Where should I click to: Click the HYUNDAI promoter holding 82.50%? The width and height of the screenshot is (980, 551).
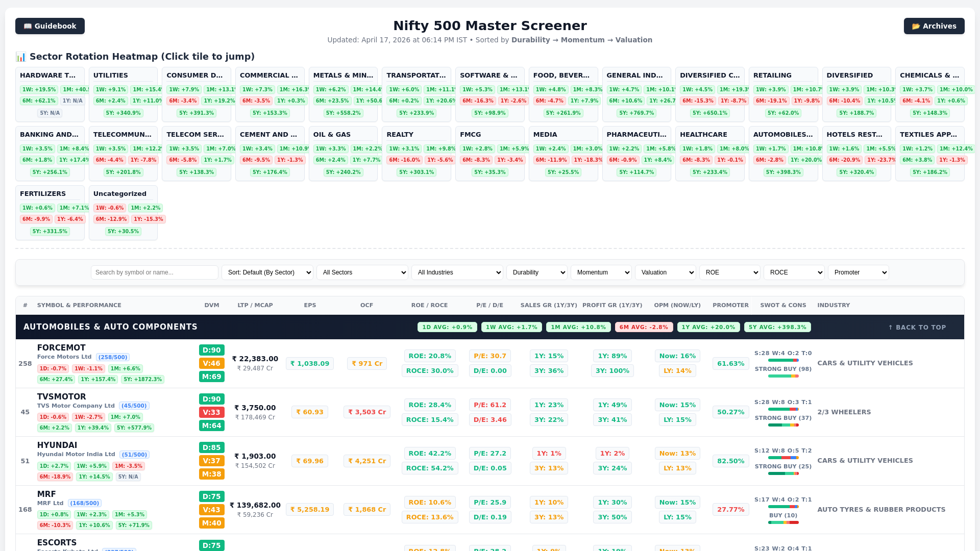(731, 461)
